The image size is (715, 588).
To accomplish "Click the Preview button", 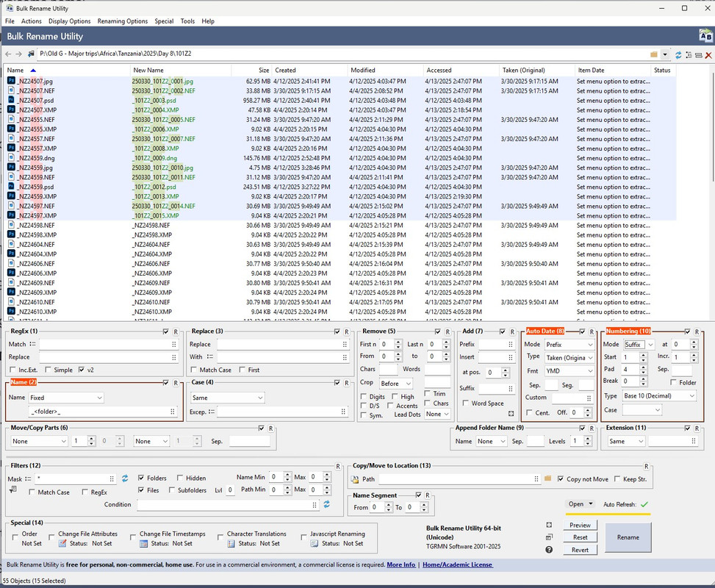I will pos(580,525).
